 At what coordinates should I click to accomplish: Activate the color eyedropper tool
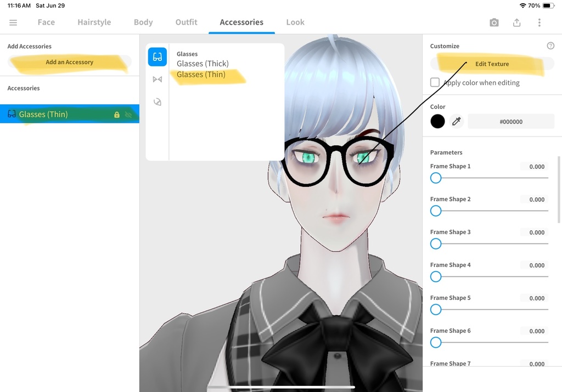(x=456, y=121)
